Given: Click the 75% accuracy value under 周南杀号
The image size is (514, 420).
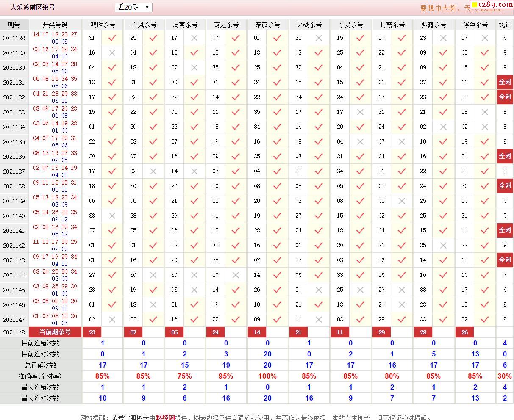Looking at the screenshot, I should [x=185, y=376].
